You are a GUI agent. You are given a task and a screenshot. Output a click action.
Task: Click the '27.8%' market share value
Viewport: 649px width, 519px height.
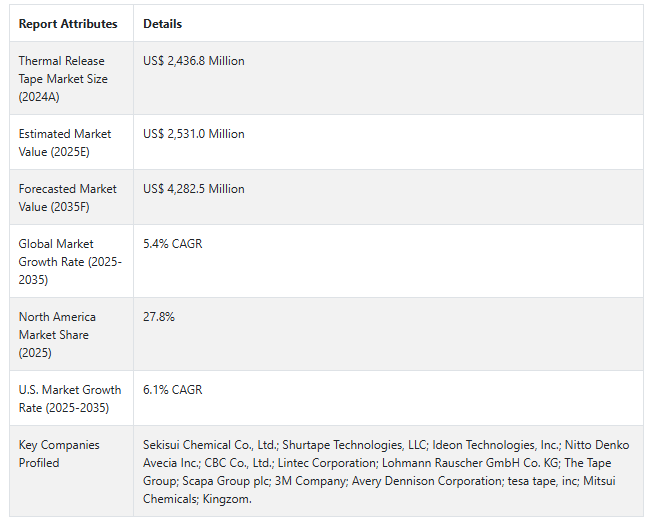[x=159, y=317]
